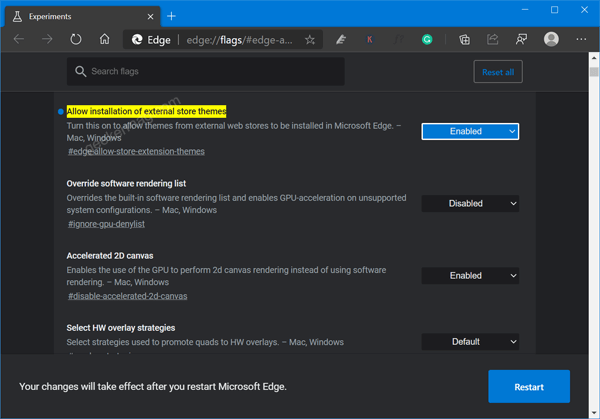This screenshot has width=600, height=419.
Task: Click the search magnifier icon
Action: 80,72
